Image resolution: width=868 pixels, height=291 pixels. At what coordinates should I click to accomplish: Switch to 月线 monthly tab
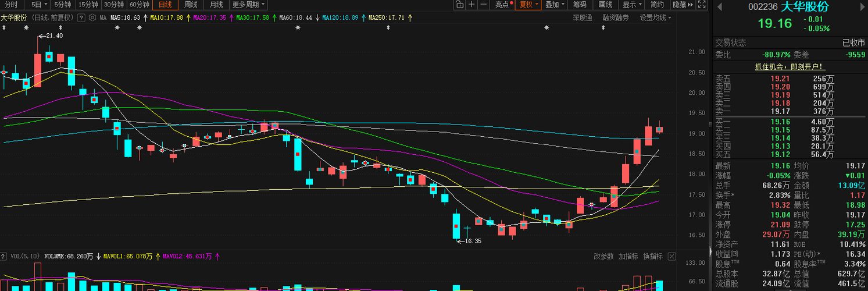tap(216, 5)
